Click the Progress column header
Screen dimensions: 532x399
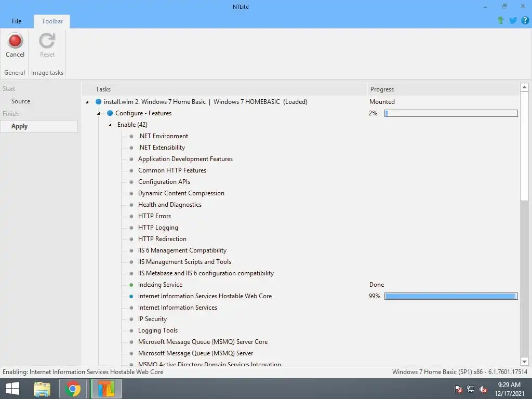tap(443, 89)
